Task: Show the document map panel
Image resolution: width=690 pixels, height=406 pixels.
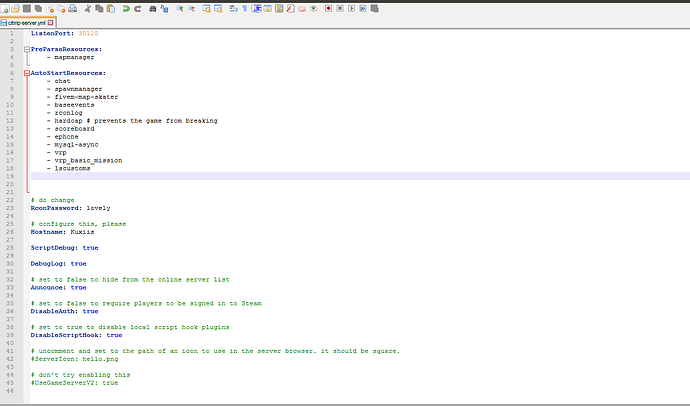Action: click(279, 8)
